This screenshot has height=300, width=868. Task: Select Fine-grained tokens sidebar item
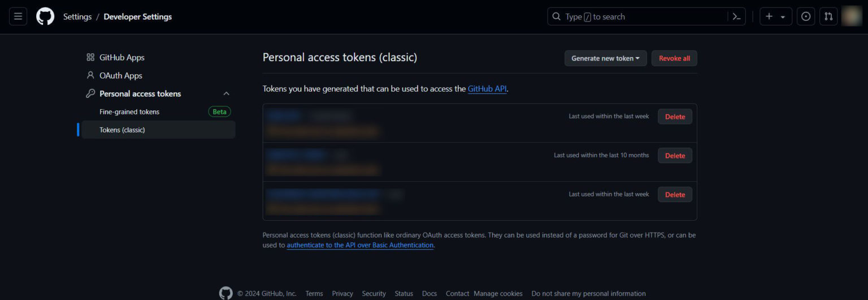click(129, 112)
